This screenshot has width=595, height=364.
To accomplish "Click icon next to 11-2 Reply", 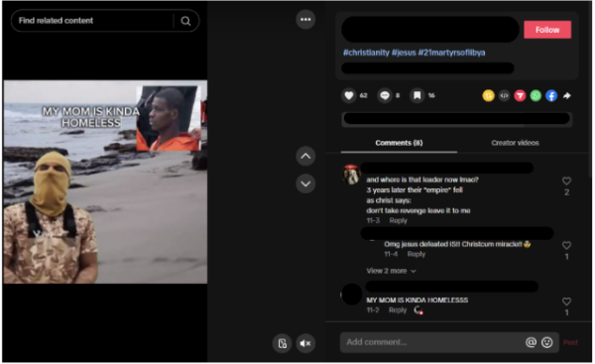I will tap(418, 310).
